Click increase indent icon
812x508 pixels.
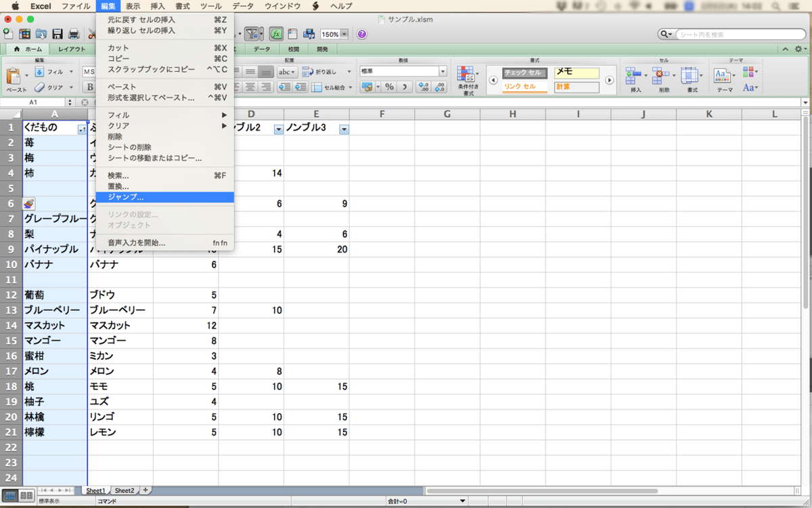click(x=300, y=87)
